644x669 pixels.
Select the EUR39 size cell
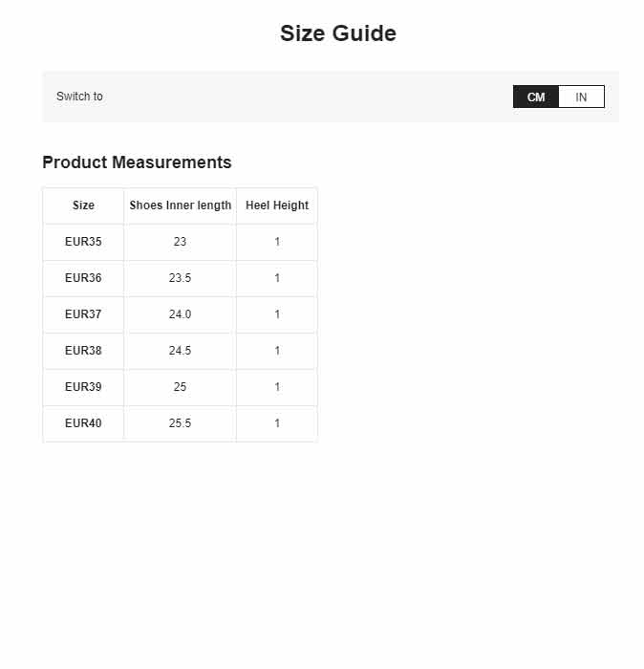pyautogui.click(x=83, y=386)
